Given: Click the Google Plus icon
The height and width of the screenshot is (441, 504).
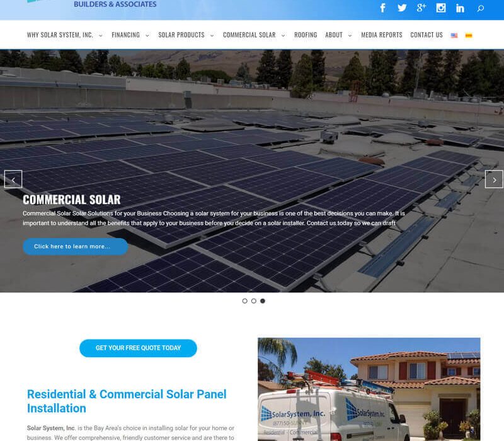Looking at the screenshot, I should click(x=421, y=8).
